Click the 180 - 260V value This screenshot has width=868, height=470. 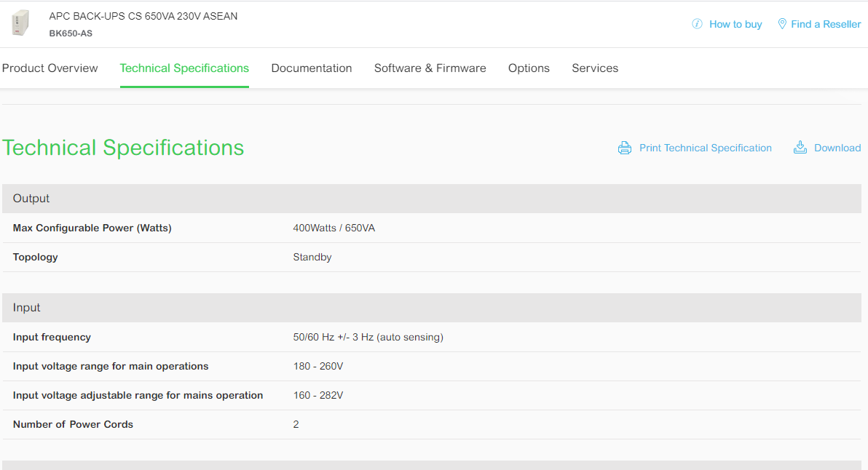click(318, 366)
